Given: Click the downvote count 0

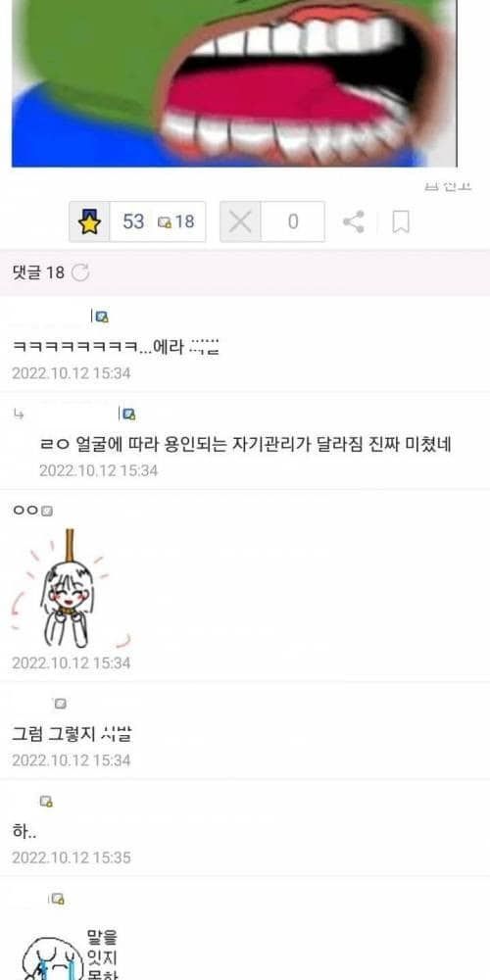Looking at the screenshot, I should coord(292,221).
